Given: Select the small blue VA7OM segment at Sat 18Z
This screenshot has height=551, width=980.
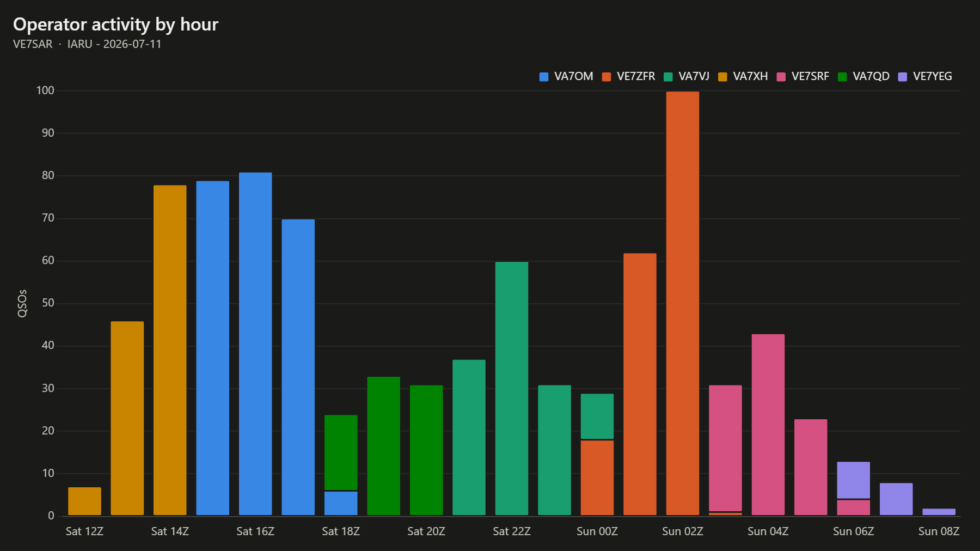Looking at the screenshot, I should point(341,503).
